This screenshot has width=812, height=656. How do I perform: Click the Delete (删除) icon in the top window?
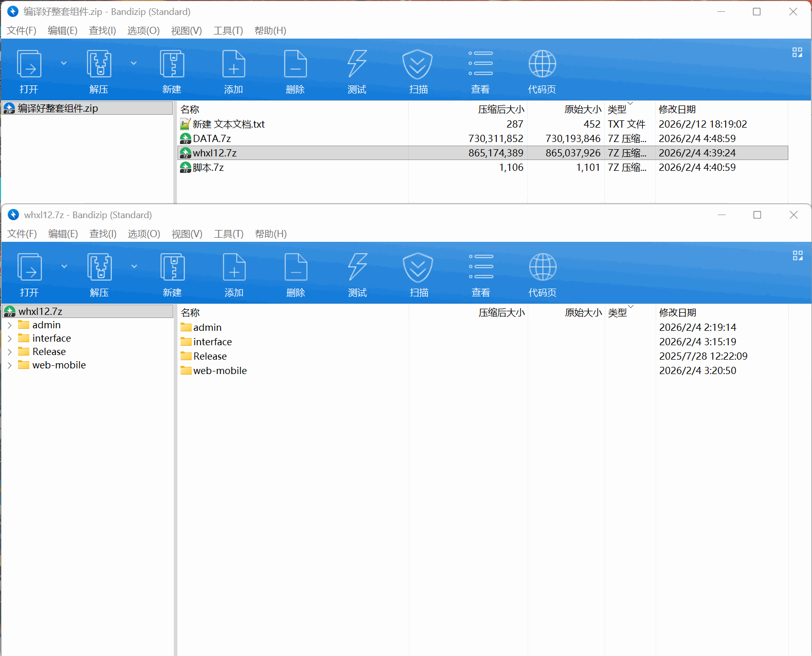tap(295, 64)
